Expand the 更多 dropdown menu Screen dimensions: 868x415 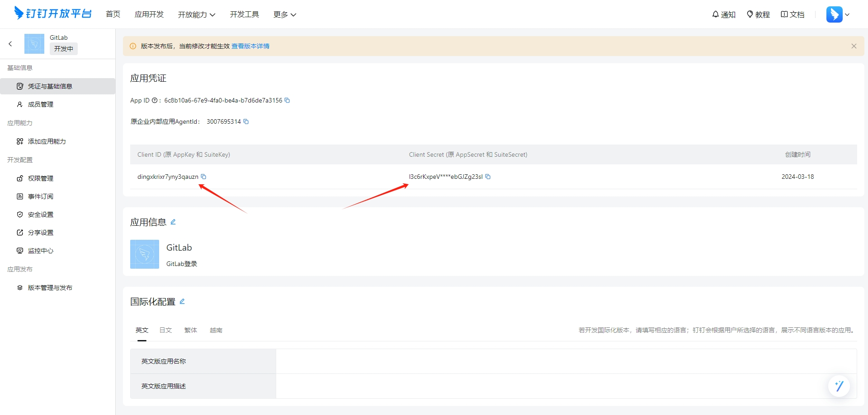tap(285, 14)
